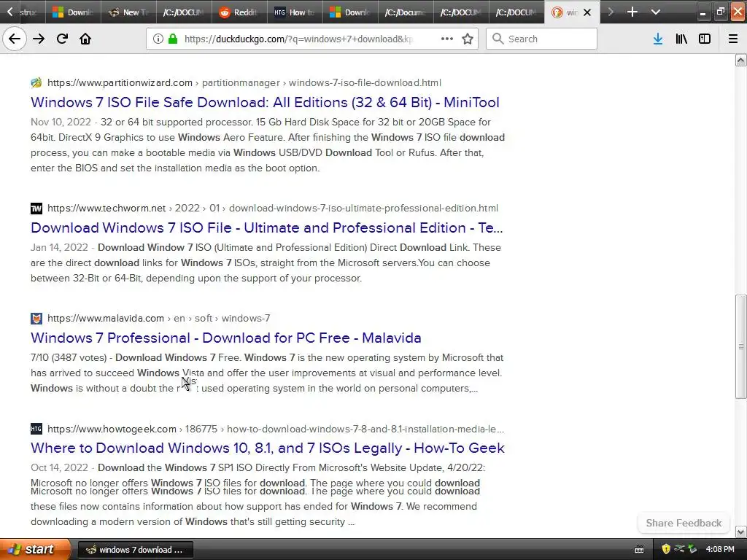List all tabs dropdown arrow
The height and width of the screenshot is (560, 747).
click(656, 12)
